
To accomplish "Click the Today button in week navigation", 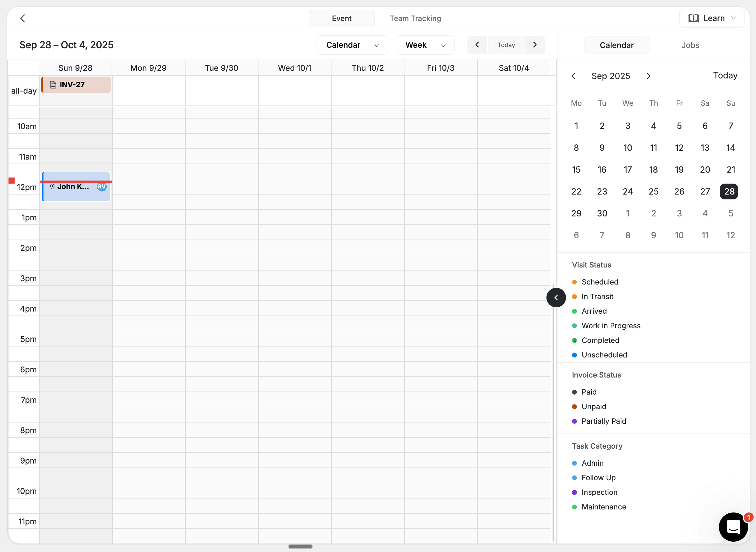I will pos(506,45).
